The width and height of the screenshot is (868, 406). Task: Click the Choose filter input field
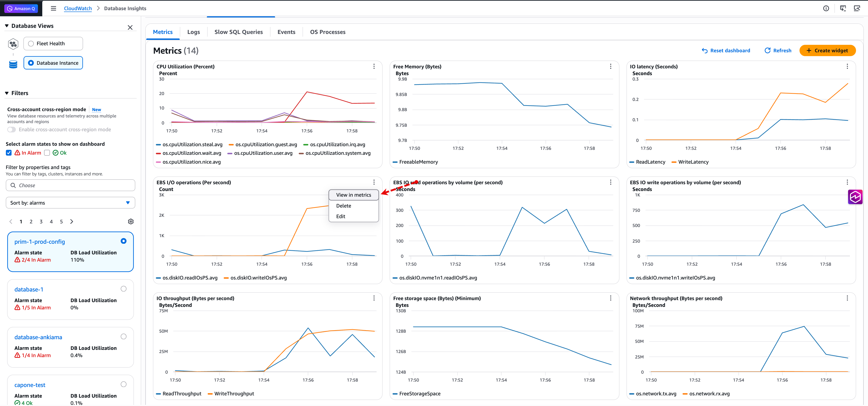tap(71, 185)
